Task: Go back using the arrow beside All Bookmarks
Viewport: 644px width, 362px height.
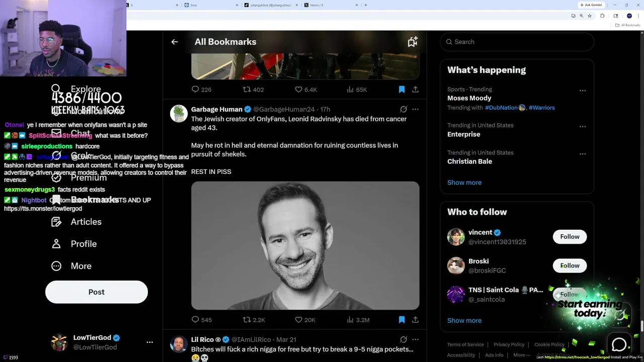Action: click(175, 42)
